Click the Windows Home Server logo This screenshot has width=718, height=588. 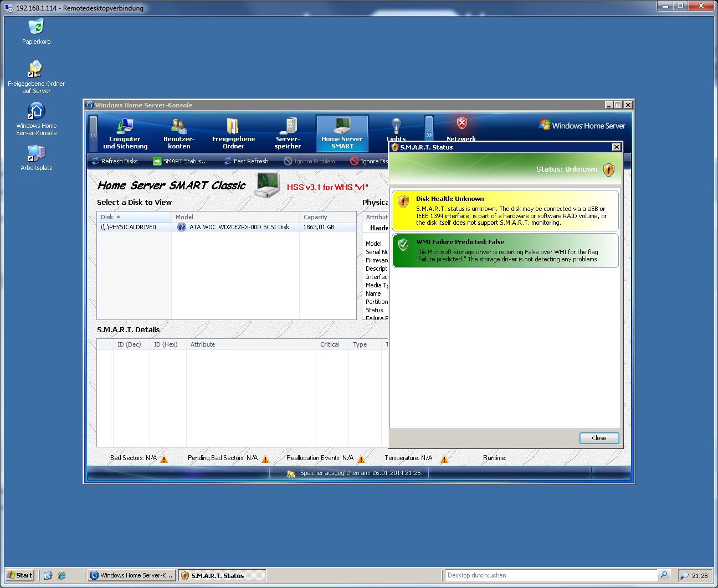(582, 125)
